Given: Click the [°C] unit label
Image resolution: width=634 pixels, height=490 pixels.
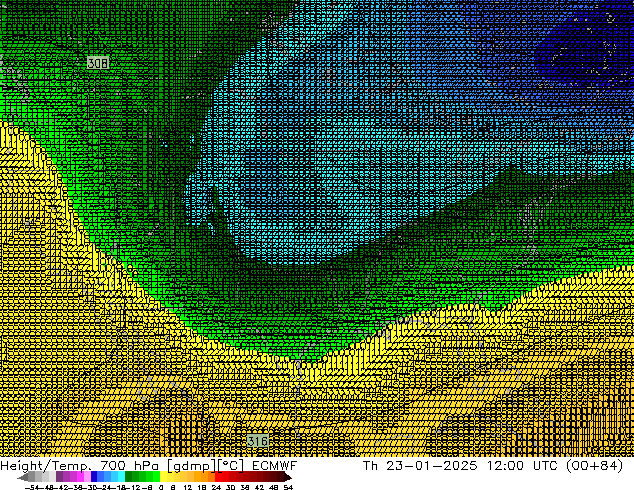Looking at the screenshot, I should pos(231,466).
